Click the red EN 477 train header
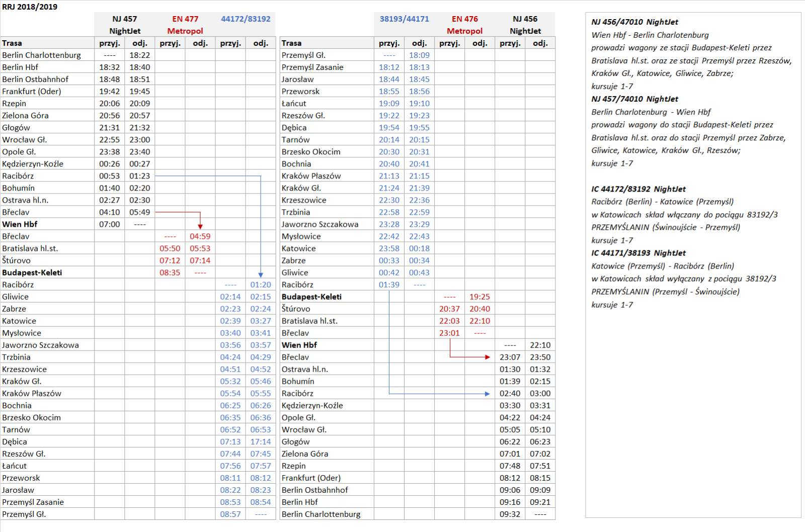The image size is (805, 532). [185, 19]
